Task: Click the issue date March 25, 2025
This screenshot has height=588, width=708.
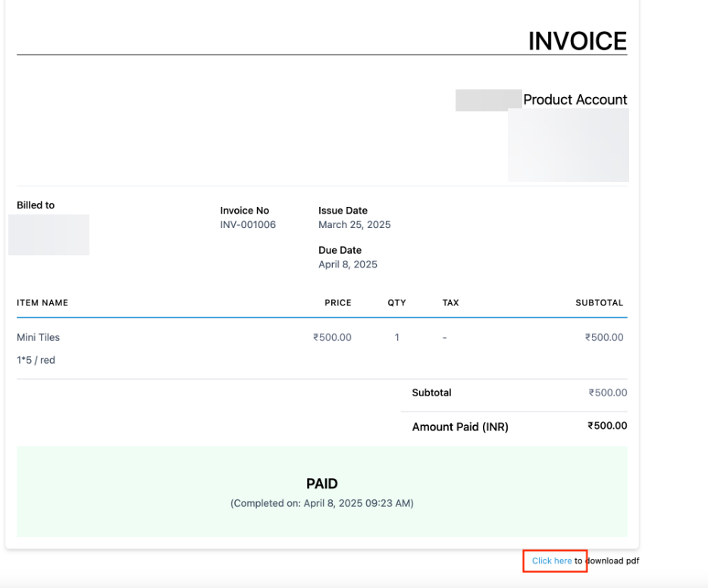Action: [355, 225]
